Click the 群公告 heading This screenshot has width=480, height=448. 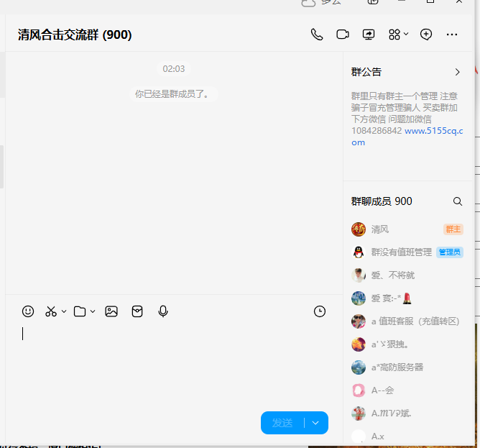(x=366, y=72)
